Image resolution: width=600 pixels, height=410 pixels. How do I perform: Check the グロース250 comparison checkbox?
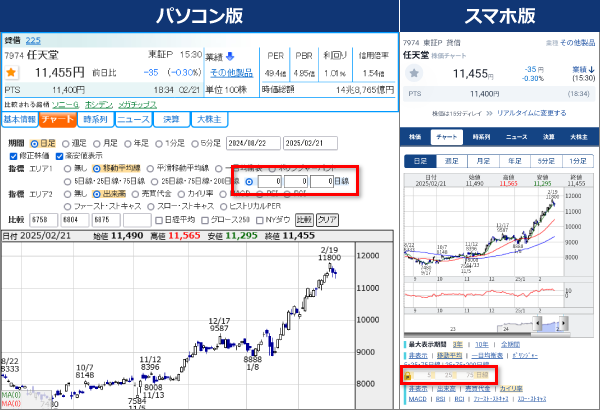205,220
